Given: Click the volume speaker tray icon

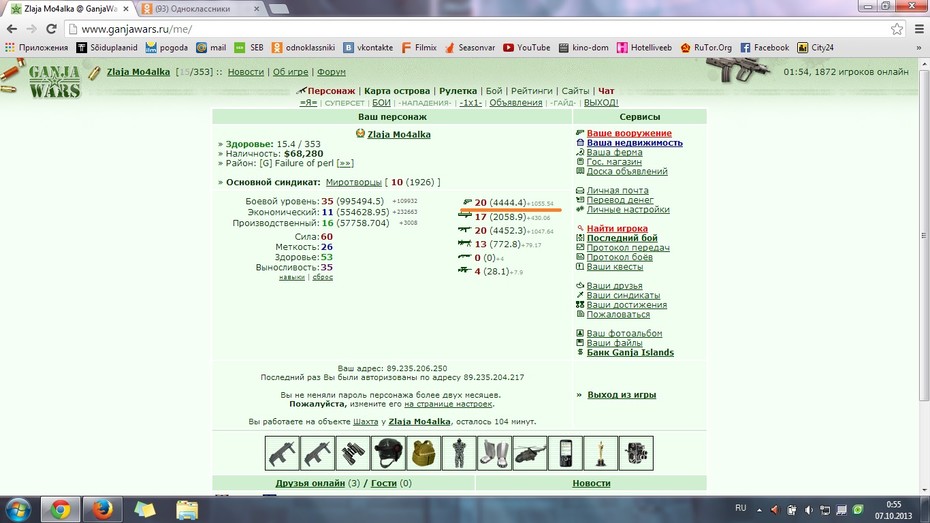Looking at the screenshot, I should point(808,509).
